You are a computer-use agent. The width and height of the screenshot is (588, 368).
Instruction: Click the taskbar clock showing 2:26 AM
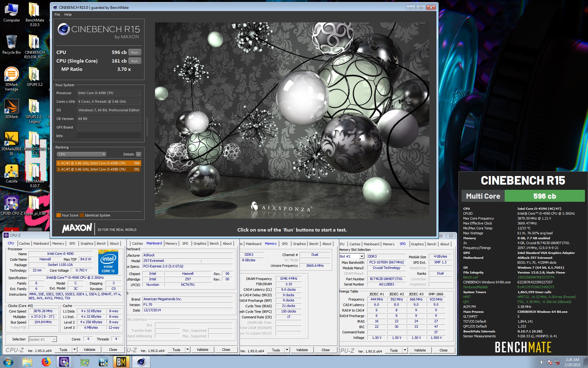point(572,362)
